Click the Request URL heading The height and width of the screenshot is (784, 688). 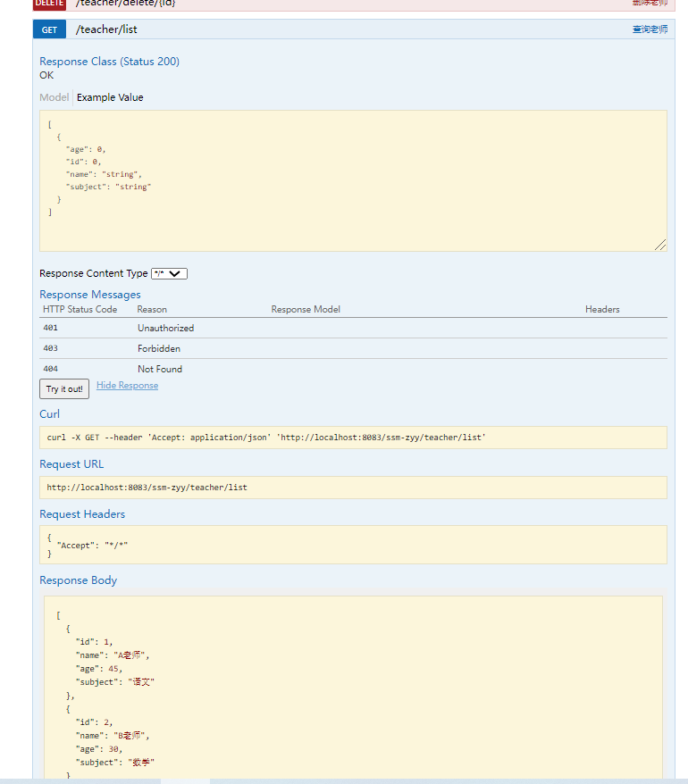click(71, 464)
